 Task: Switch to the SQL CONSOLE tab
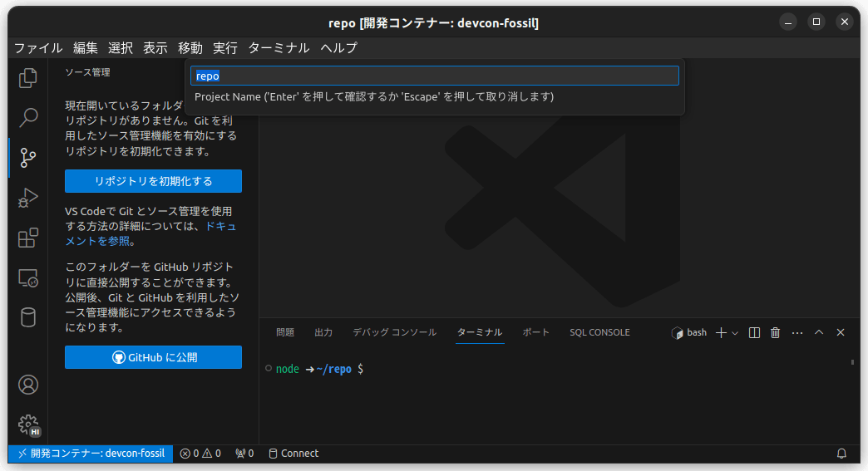(x=599, y=332)
